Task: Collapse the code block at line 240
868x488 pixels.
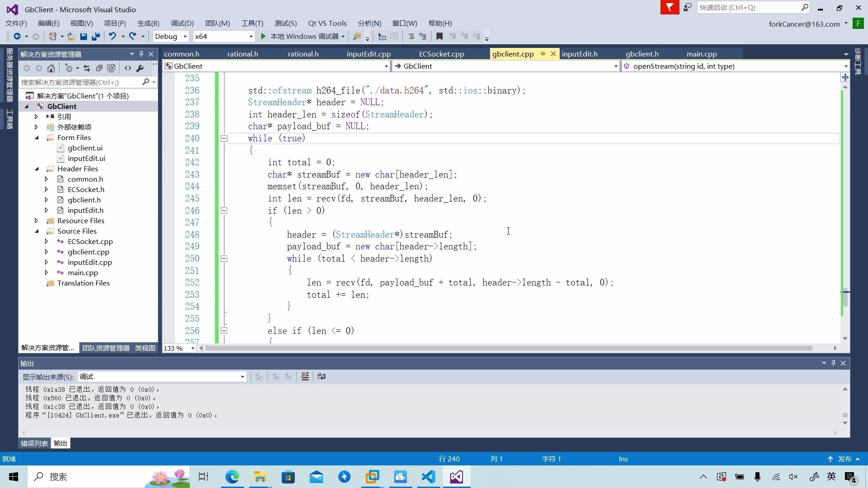Action: 223,138
